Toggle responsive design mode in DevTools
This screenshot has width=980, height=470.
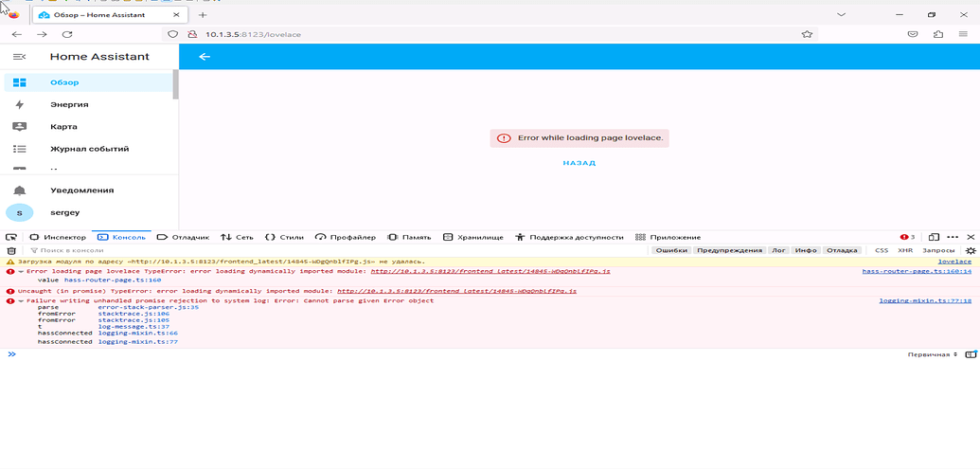click(934, 237)
